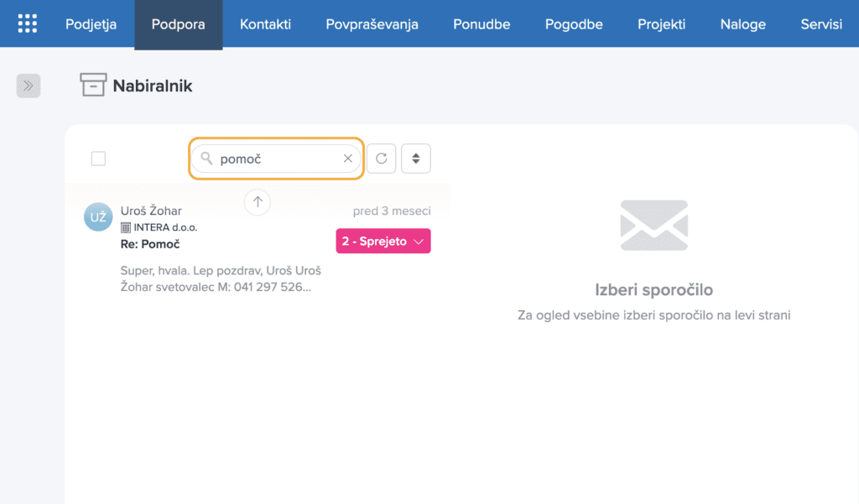The width and height of the screenshot is (859, 504).
Task: Tick the select-all messages checkbox
Action: tap(98, 158)
